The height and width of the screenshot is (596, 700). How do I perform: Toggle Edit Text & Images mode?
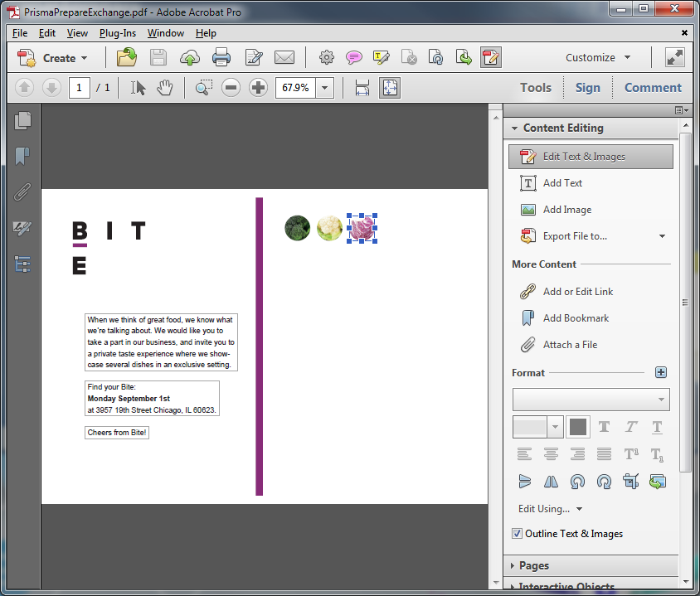point(590,157)
